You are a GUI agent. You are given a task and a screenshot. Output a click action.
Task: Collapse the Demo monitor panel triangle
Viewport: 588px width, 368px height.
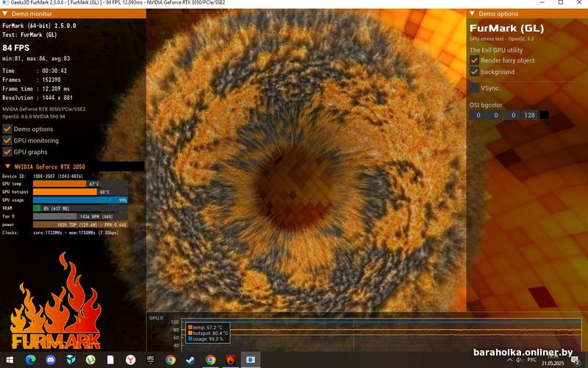click(x=5, y=14)
